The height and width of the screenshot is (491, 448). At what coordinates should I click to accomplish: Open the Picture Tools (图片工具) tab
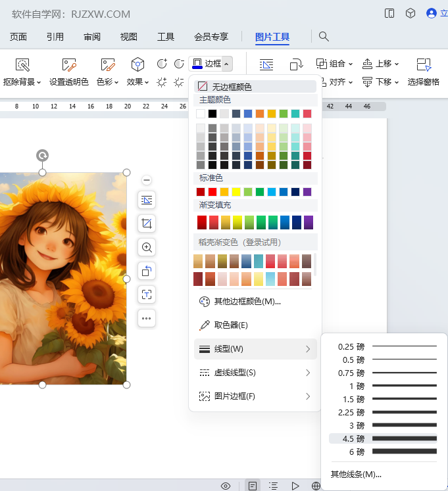tap(272, 37)
